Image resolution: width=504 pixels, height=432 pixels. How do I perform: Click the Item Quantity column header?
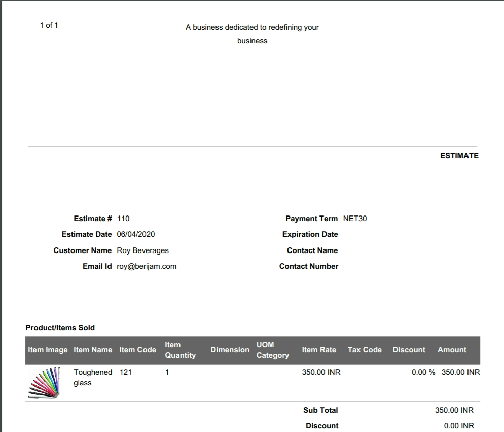click(181, 350)
